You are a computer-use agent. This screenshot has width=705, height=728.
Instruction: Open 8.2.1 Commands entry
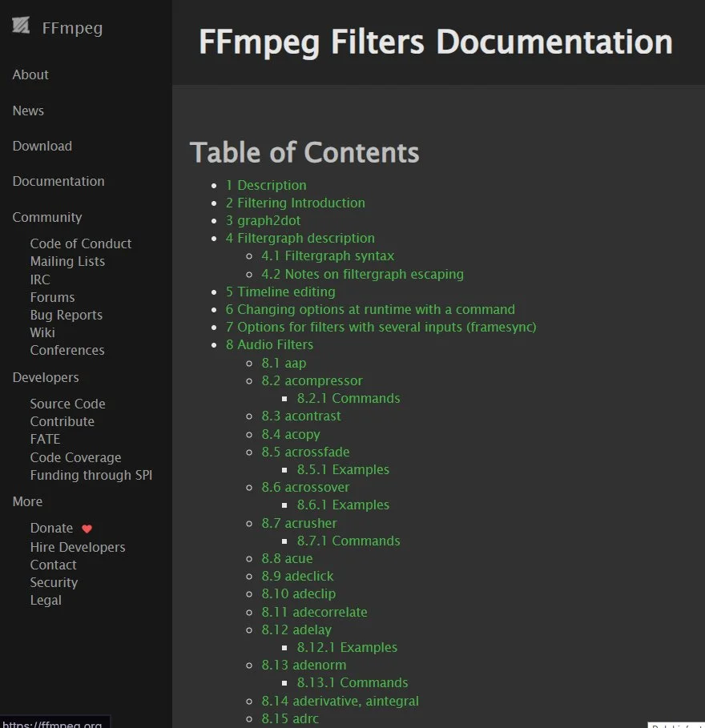(x=348, y=398)
